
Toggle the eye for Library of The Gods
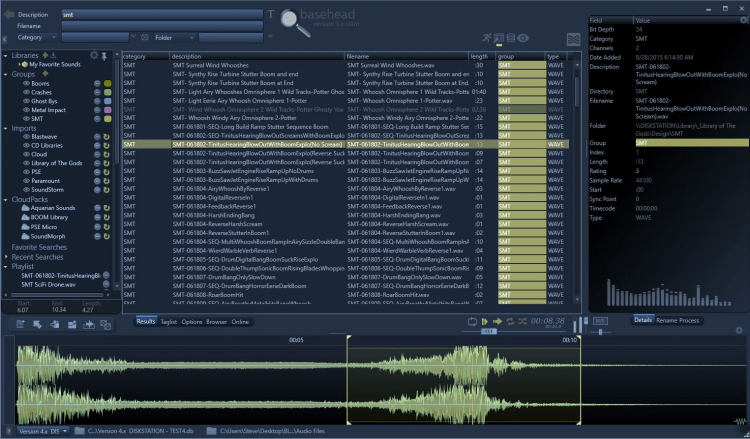tap(27, 163)
